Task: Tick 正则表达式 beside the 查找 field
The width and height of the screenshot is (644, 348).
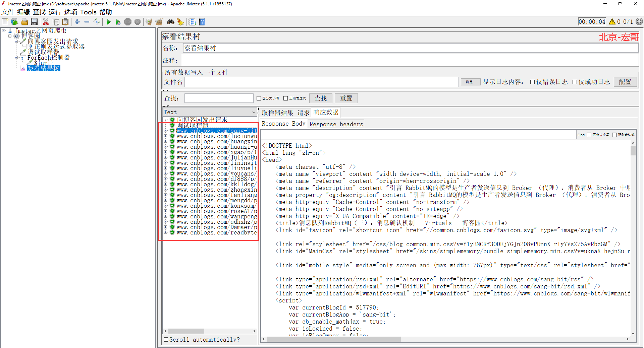Action: coord(285,98)
